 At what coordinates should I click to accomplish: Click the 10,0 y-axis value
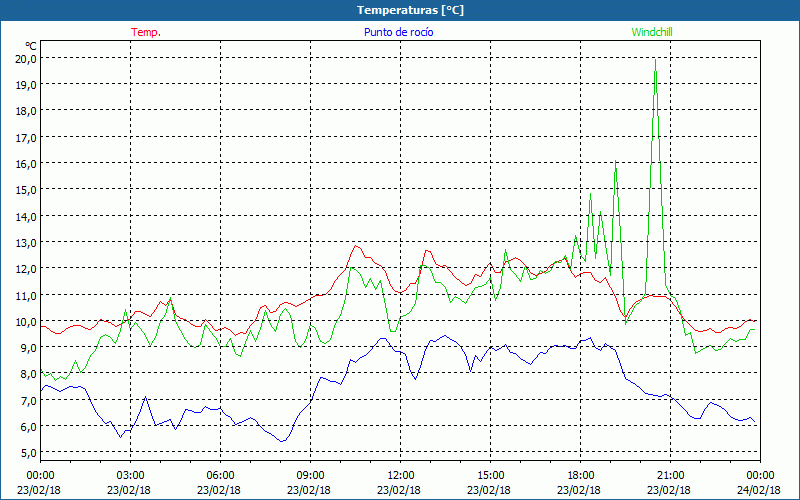[27, 321]
